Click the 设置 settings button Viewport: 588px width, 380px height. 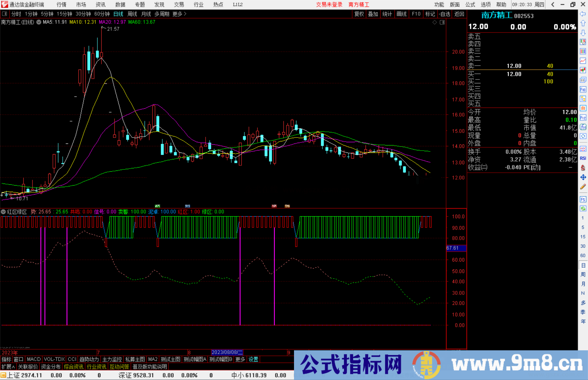point(253,359)
